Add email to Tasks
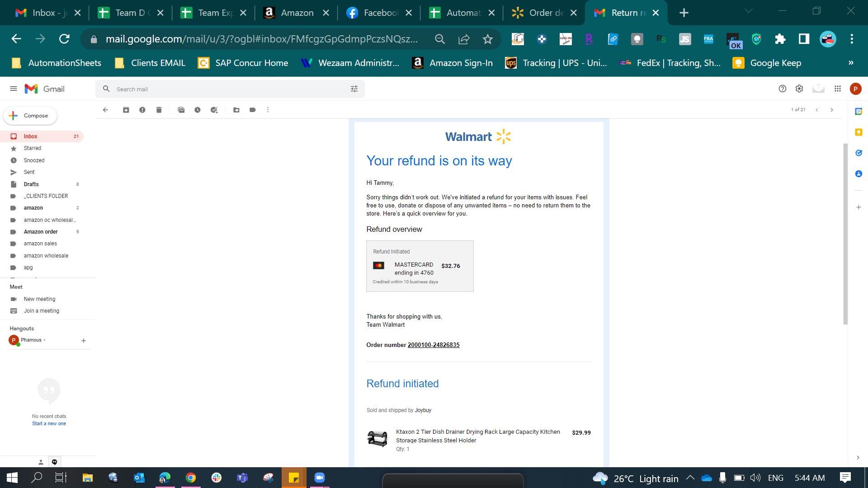This screenshot has width=868, height=488. 214,110
